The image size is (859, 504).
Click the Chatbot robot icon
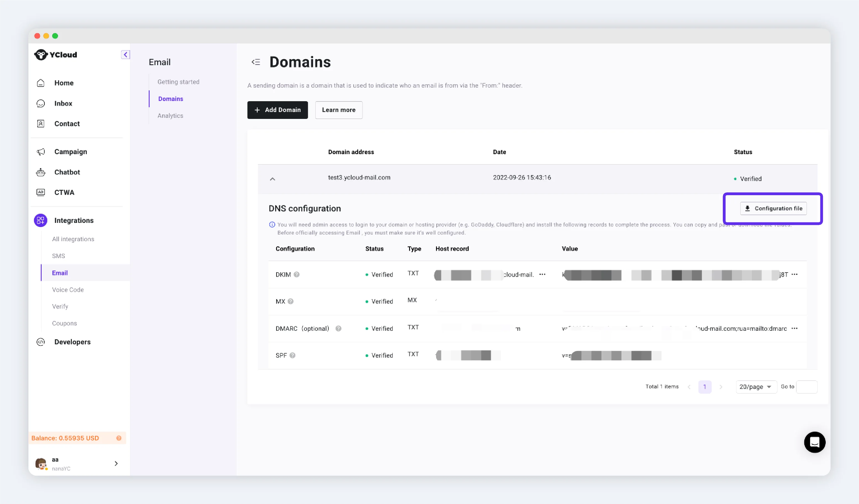(40, 172)
